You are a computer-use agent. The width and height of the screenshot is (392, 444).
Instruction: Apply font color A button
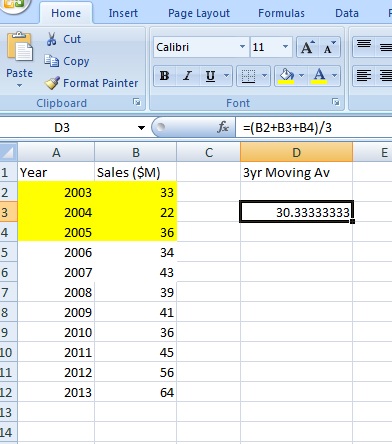point(319,76)
